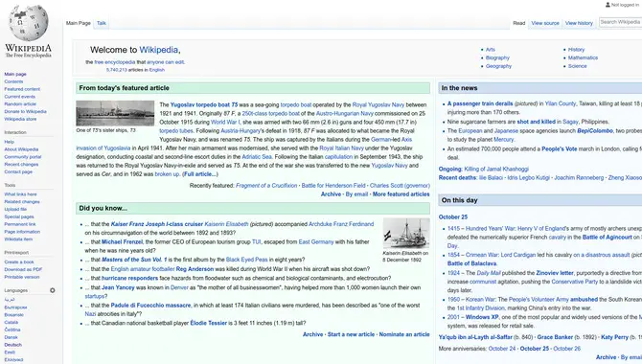Open the Kaiserin Elisabeth ship thumbnail
This screenshot has height=364, width=642.
(406, 233)
